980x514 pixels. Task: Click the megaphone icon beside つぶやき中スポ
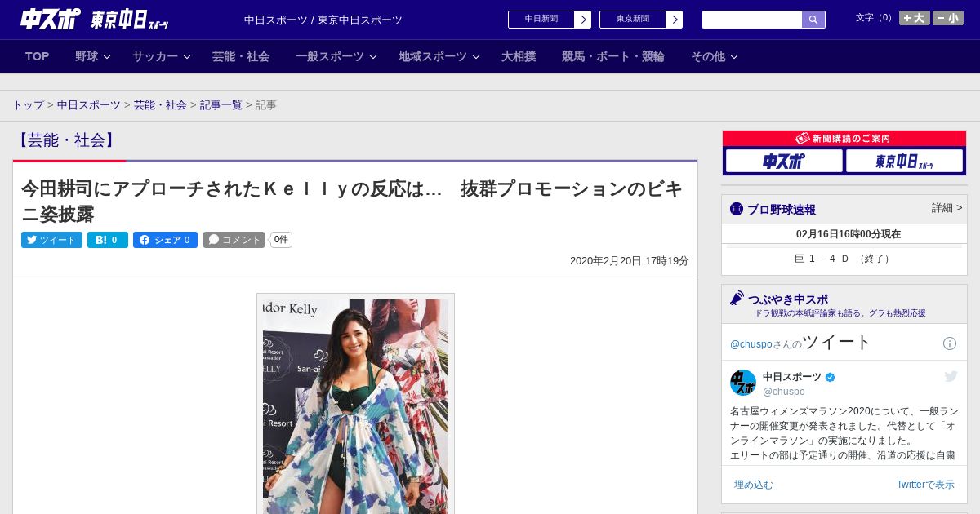737,299
